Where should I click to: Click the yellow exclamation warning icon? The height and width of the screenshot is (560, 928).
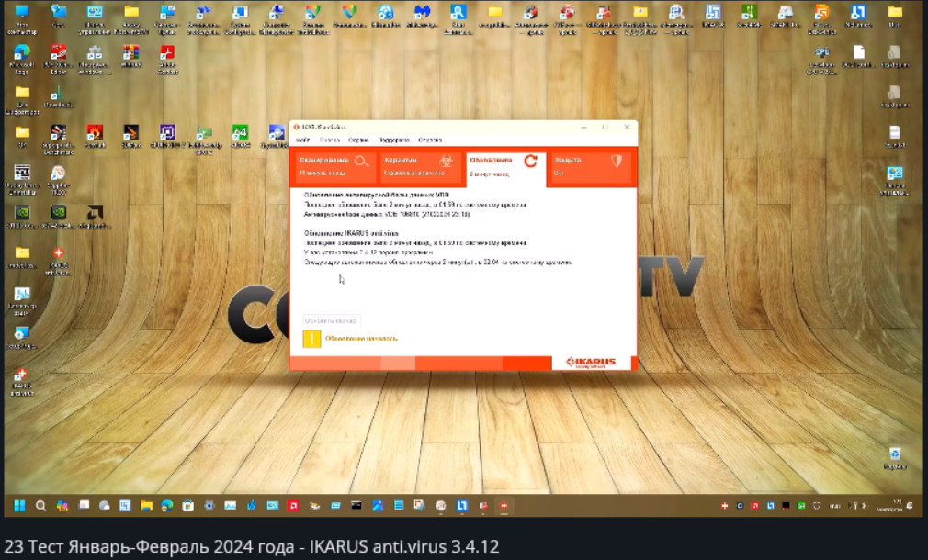[311, 339]
